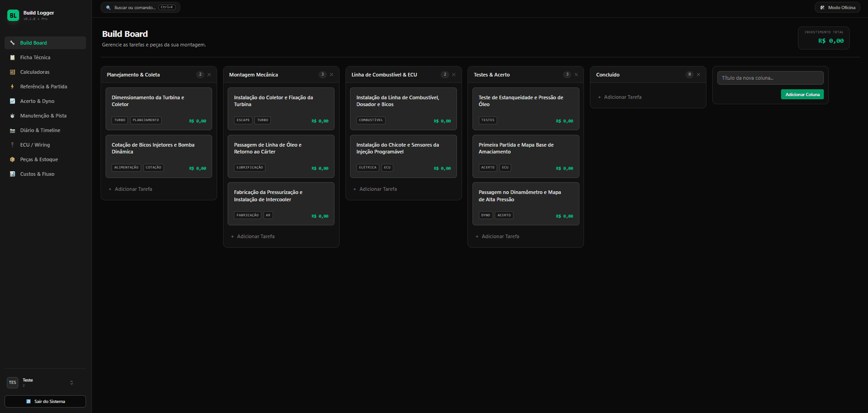868x413 pixels.
Task: Click the LUBRIFICAÇÃO tag on oil line card
Action: click(250, 168)
